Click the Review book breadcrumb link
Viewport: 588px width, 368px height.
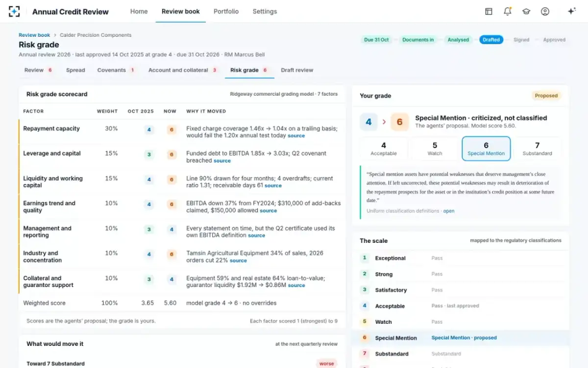coord(34,35)
